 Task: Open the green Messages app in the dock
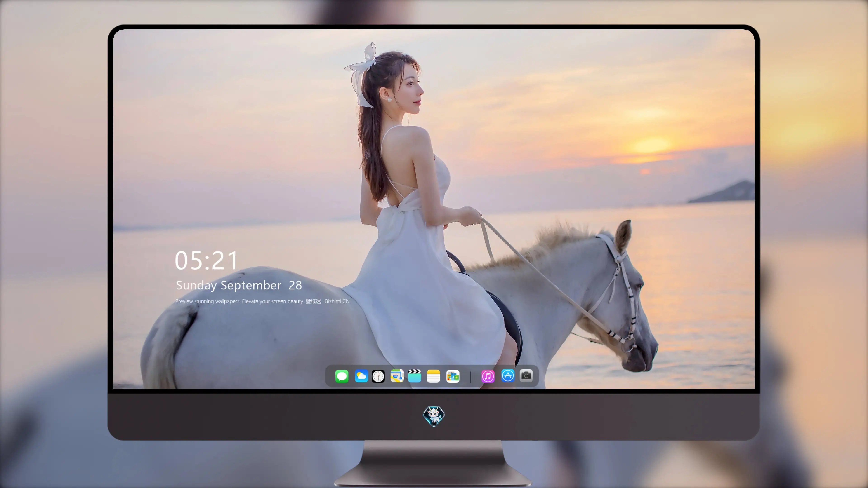click(342, 376)
